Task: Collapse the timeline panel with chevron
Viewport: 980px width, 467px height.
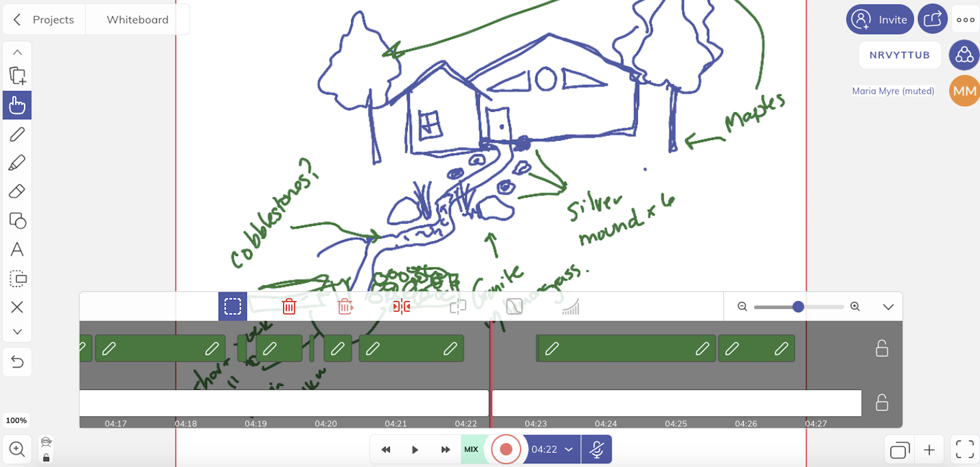Action: pos(889,306)
